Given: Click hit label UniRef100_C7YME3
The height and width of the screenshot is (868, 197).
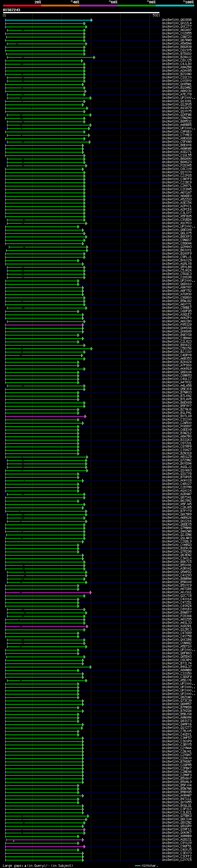Looking at the screenshot, I should (177, 135).
